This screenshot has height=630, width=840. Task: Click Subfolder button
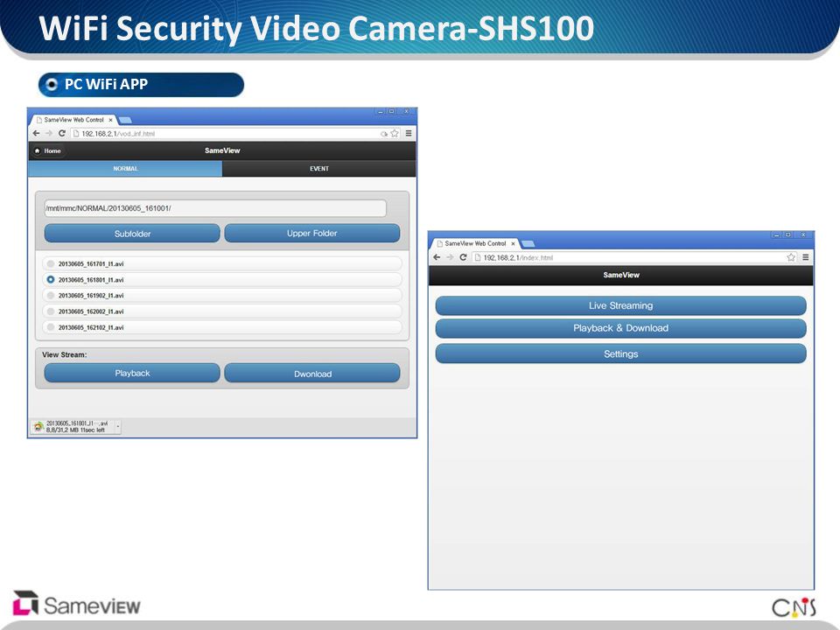[x=132, y=234]
